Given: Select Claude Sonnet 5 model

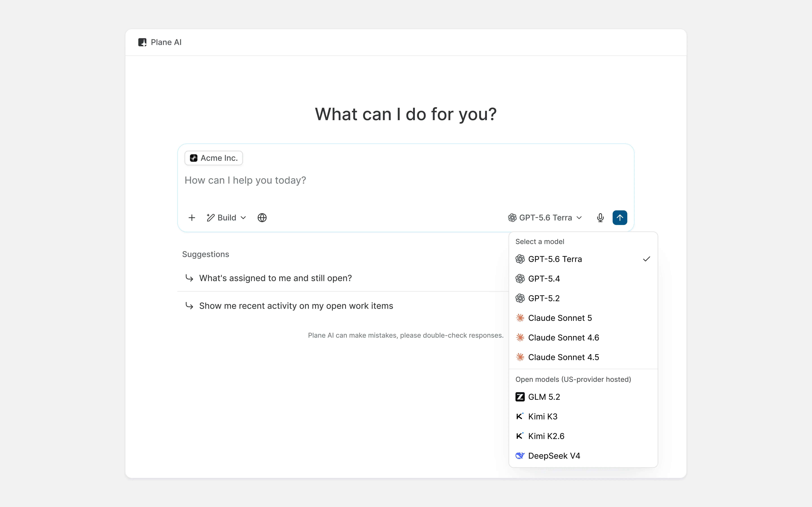Looking at the screenshot, I should 583,318.
